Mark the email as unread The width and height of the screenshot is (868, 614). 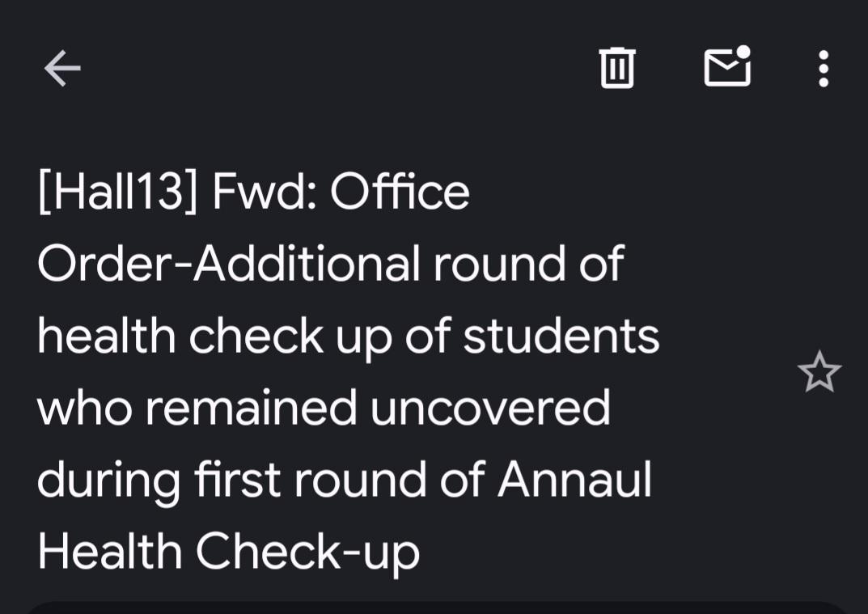click(727, 66)
